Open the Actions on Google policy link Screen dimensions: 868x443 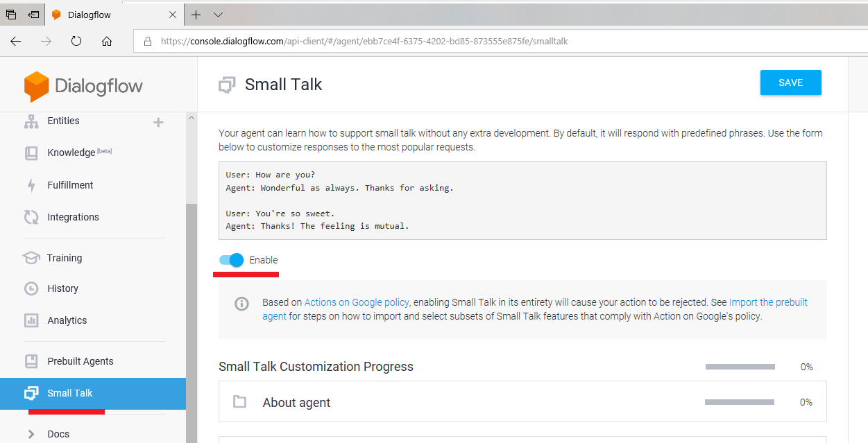coord(357,302)
